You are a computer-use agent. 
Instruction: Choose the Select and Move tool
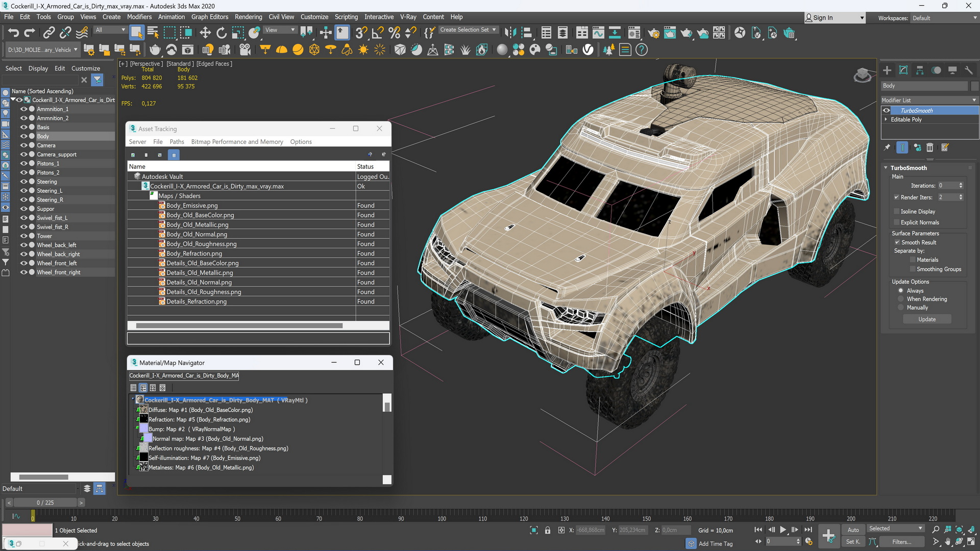(205, 33)
